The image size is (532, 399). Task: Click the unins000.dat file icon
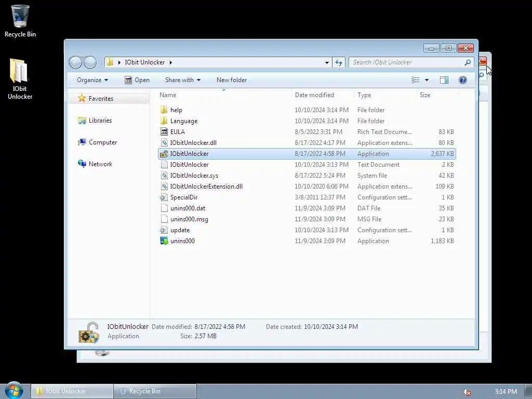tap(164, 208)
